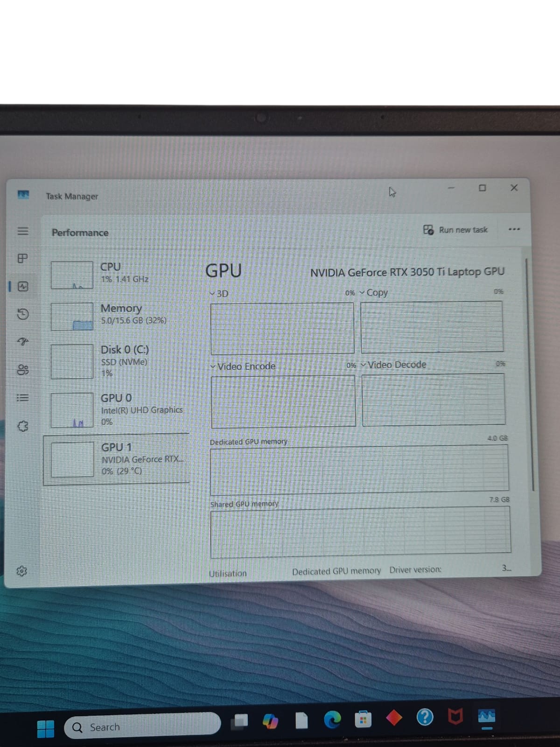Click the Video Encode graph area

pos(283,402)
